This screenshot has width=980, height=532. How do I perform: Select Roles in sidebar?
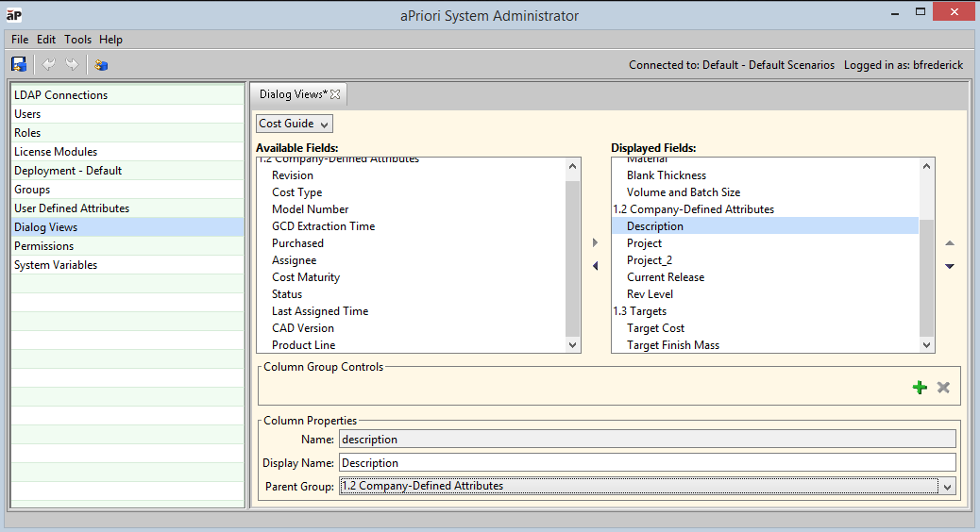pyautogui.click(x=127, y=132)
